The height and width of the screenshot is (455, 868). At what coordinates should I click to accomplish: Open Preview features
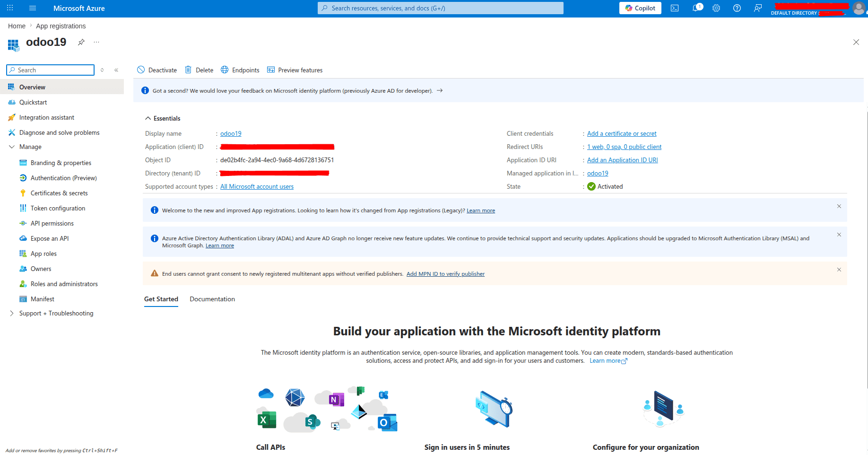295,70
